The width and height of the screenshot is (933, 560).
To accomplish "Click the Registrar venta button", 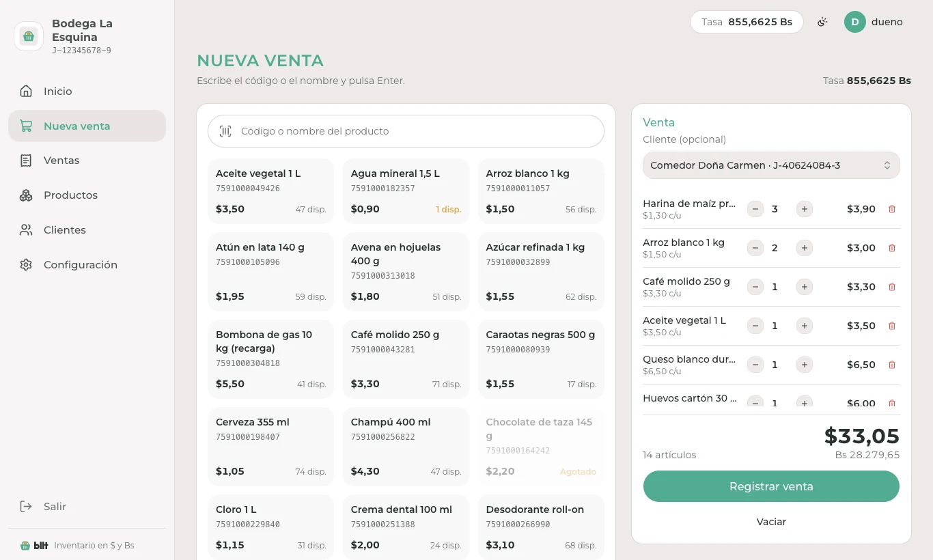I will (771, 486).
